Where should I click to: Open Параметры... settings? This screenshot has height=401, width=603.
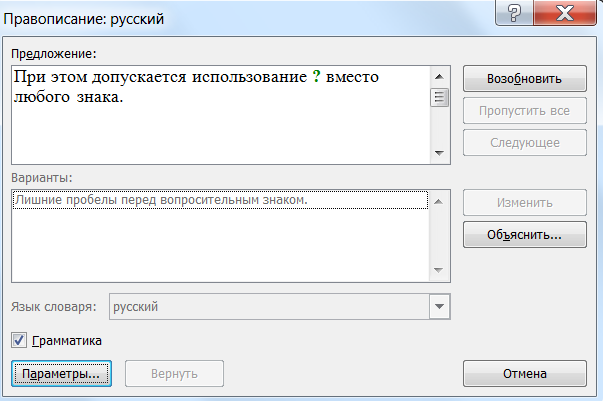[62, 373]
